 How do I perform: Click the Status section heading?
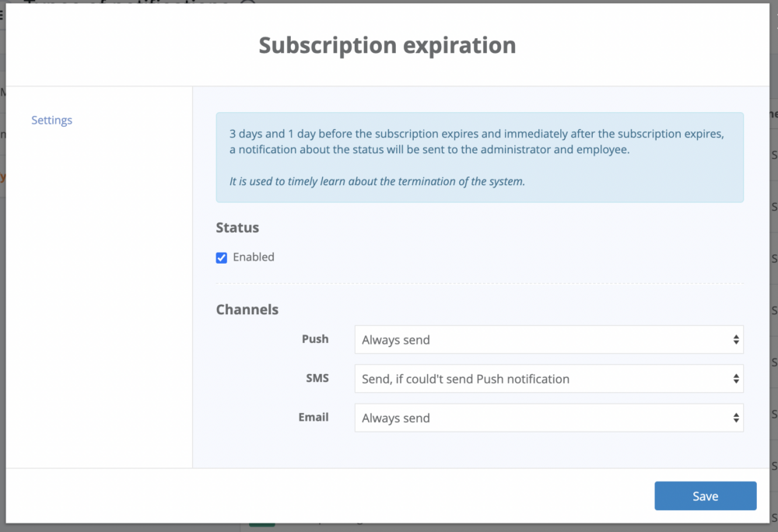237,228
